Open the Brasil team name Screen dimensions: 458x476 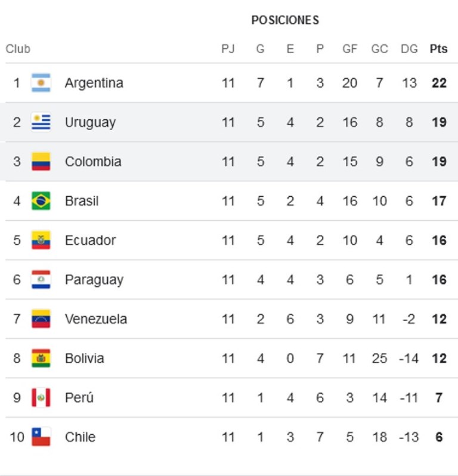click(82, 201)
